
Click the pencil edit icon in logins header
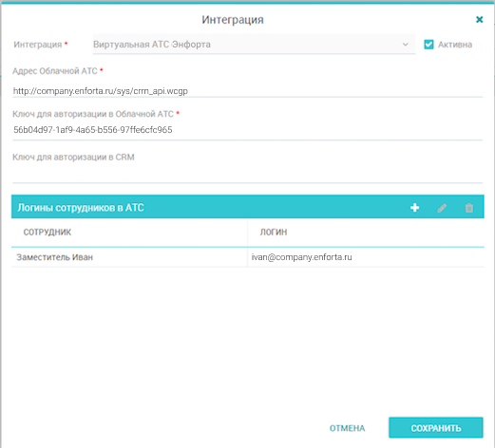[442, 208]
